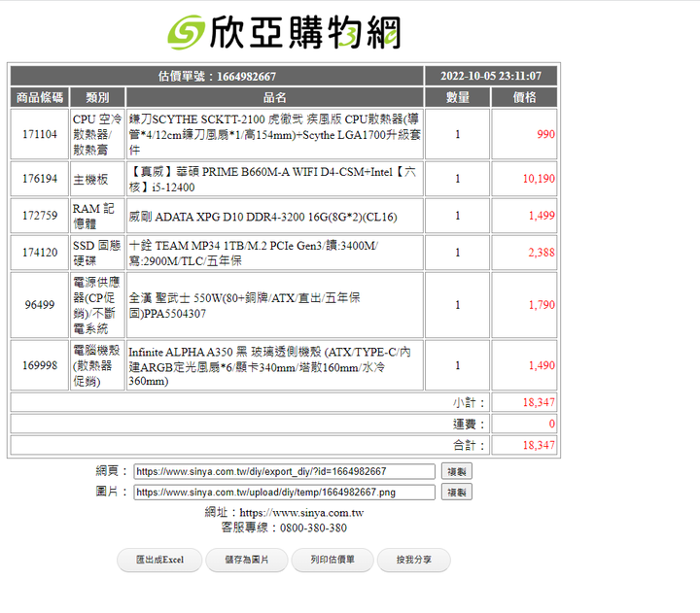700x613 pixels.
Task: Click the 列印估價單 button
Action: click(x=332, y=560)
